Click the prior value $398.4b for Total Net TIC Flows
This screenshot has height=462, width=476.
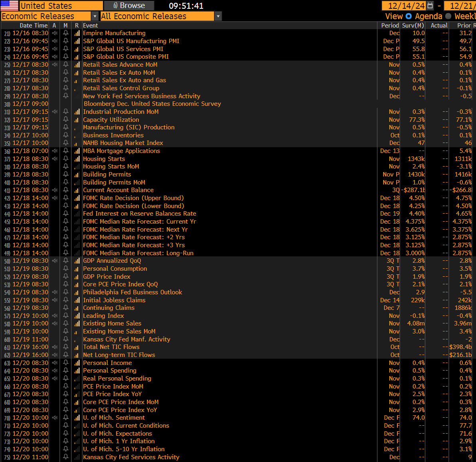[460, 347]
